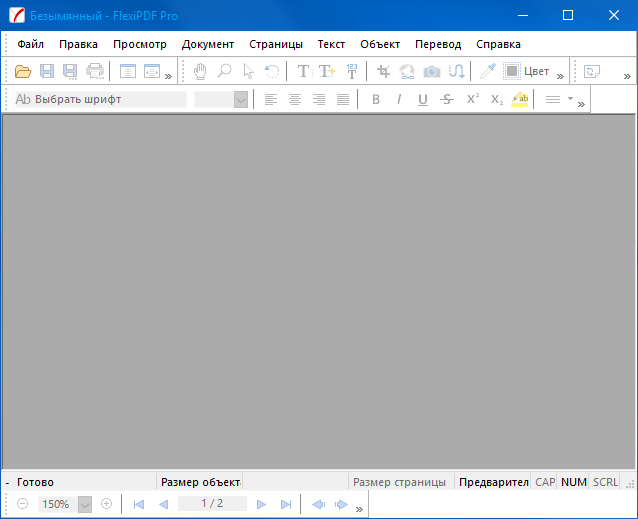
Task: Open the font size dropdown
Action: point(241,100)
